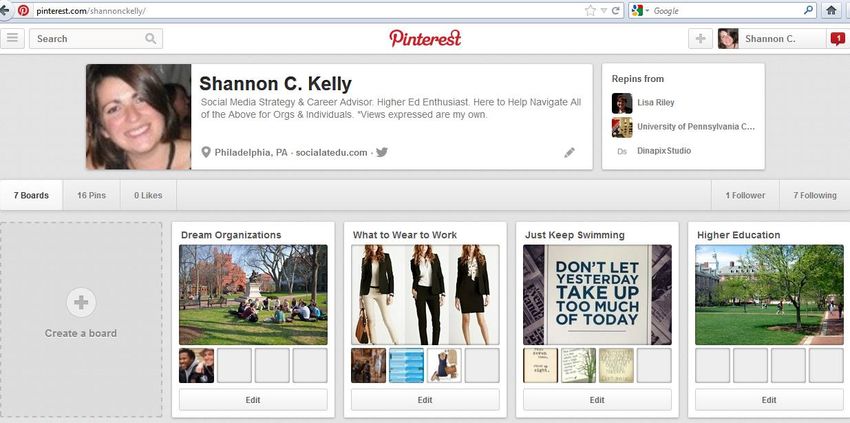Bookmark page with the star icon
The height and width of the screenshot is (423, 850).
590,10
